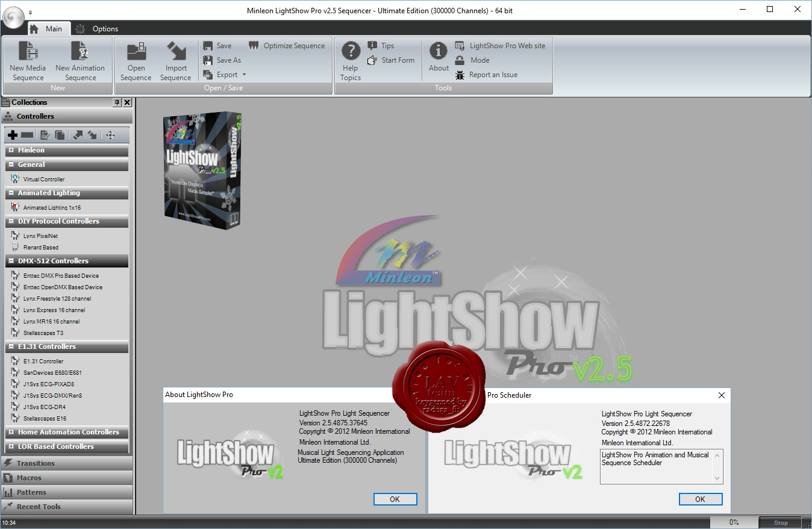Viewport: 812px width, 529px height.
Task: Click the down-right arrow controller icon
Action: tap(92, 135)
